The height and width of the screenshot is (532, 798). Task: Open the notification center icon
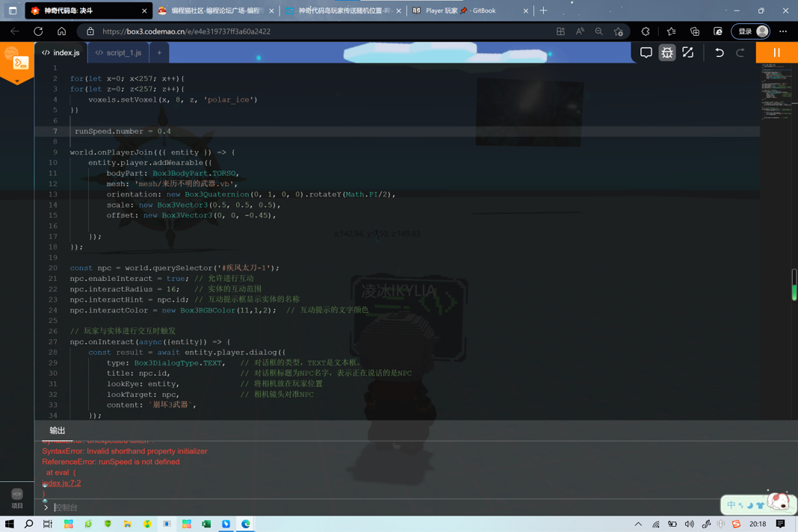click(x=781, y=524)
